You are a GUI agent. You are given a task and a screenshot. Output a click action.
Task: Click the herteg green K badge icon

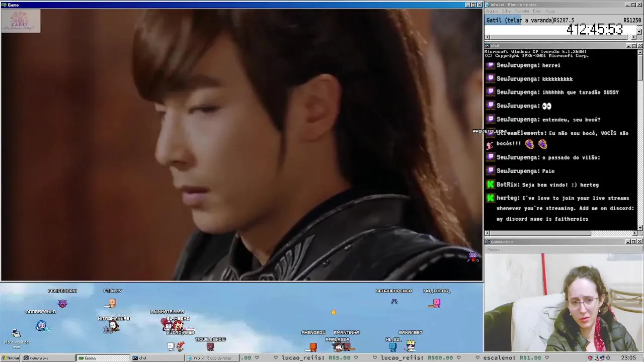coord(491,198)
